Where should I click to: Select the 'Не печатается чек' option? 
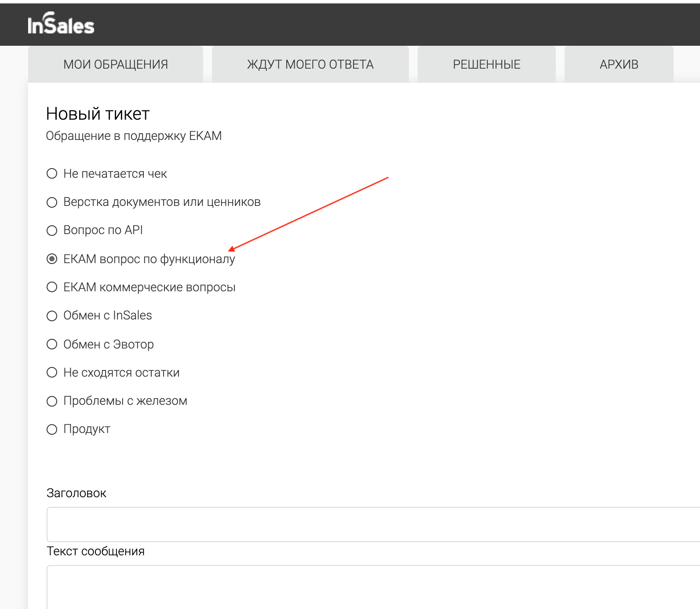(x=52, y=173)
